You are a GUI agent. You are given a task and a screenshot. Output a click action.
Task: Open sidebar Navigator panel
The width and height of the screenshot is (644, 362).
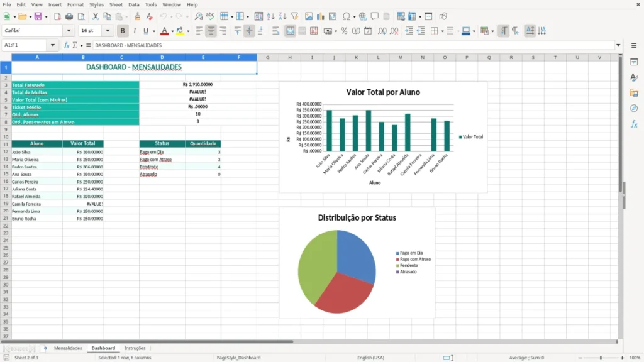click(x=634, y=108)
